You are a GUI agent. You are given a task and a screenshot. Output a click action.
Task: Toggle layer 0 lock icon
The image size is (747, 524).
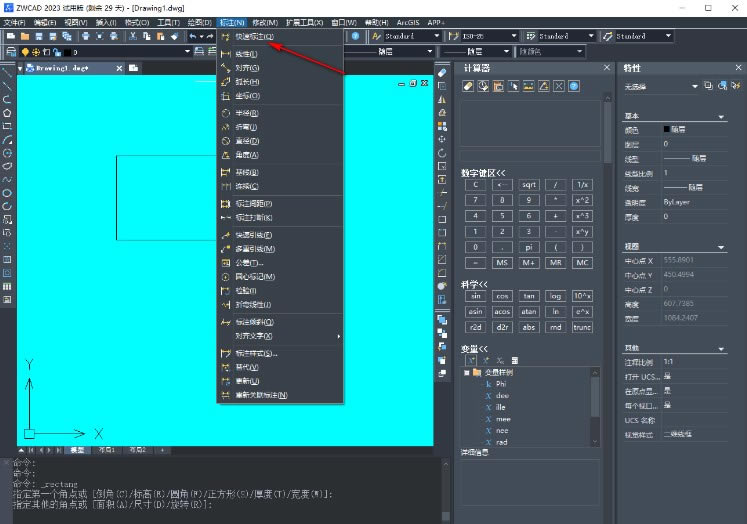[57, 52]
